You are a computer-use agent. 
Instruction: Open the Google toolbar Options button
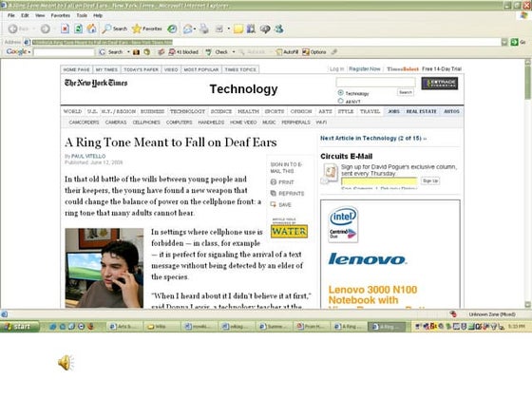314,52
